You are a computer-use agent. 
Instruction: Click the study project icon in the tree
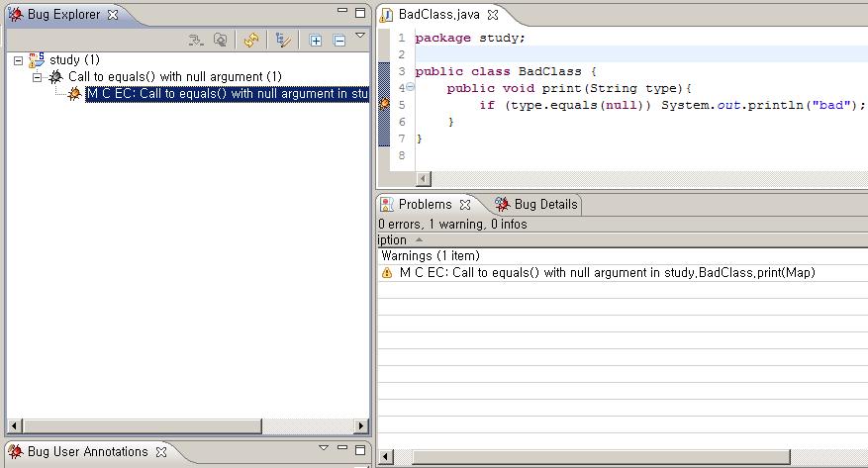[37, 59]
